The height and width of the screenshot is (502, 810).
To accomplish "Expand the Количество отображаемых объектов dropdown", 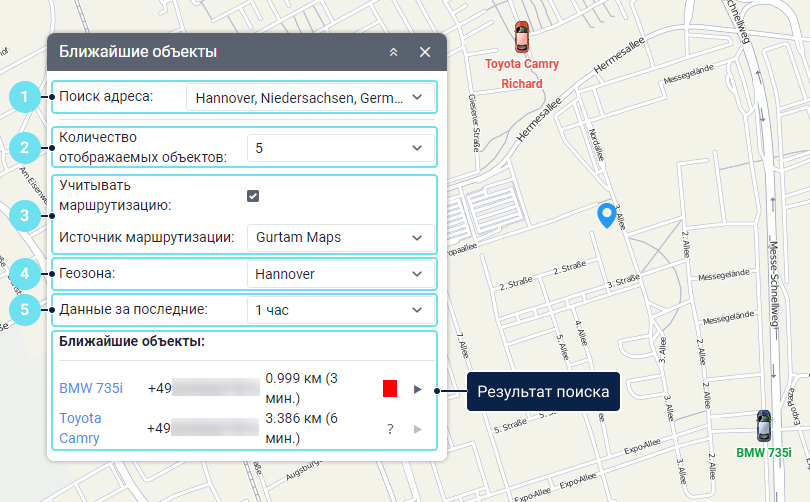I will [340, 148].
